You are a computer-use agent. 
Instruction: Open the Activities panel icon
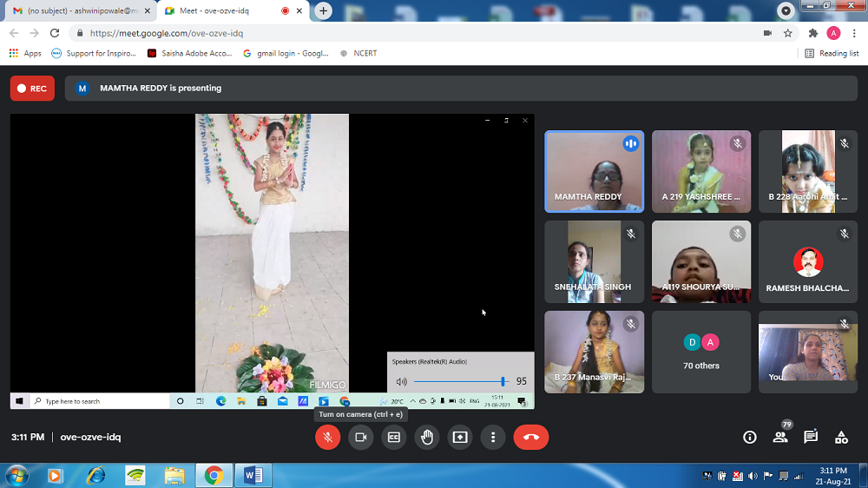pyautogui.click(x=841, y=437)
